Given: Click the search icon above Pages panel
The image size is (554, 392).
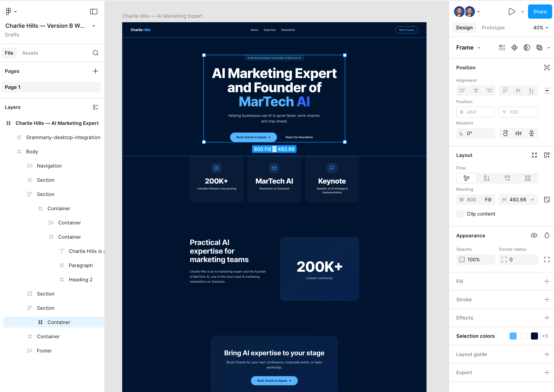Looking at the screenshot, I should [96, 53].
